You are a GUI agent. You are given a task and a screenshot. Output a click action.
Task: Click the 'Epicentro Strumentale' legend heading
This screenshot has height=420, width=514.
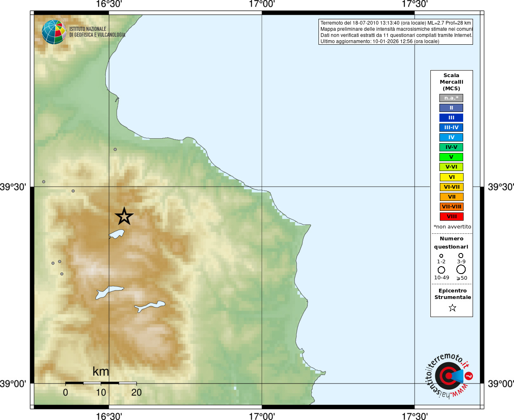pyautogui.click(x=453, y=294)
